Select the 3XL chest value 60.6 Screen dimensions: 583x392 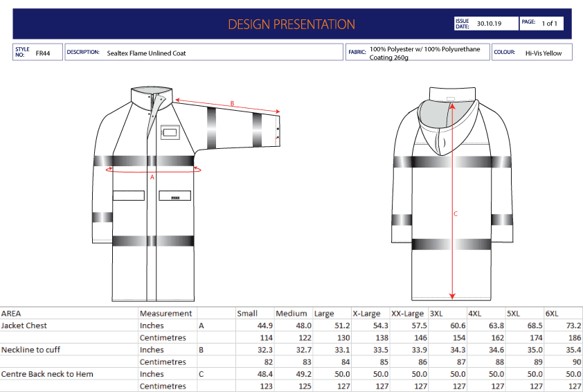pyautogui.click(x=458, y=326)
